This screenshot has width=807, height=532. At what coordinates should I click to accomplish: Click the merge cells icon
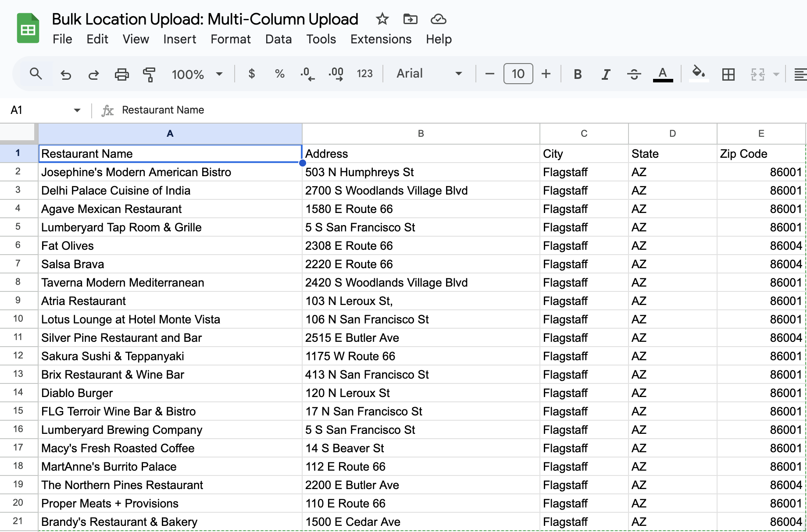pyautogui.click(x=757, y=74)
